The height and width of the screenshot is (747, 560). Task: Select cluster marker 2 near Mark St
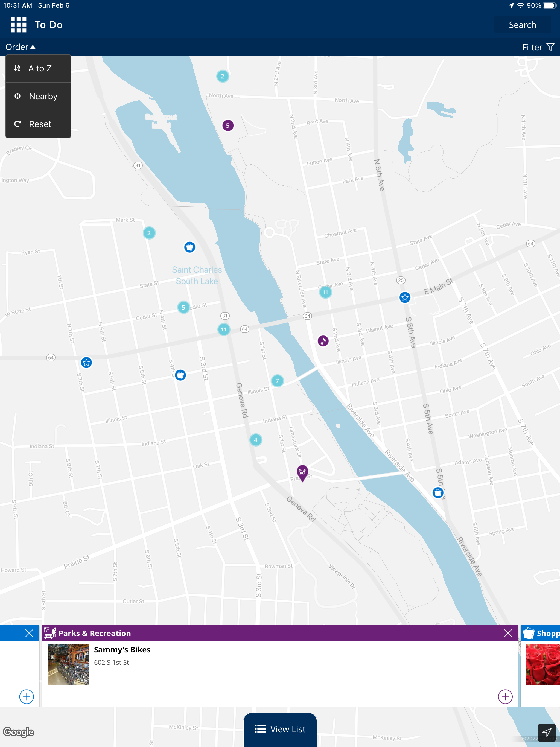tap(149, 233)
